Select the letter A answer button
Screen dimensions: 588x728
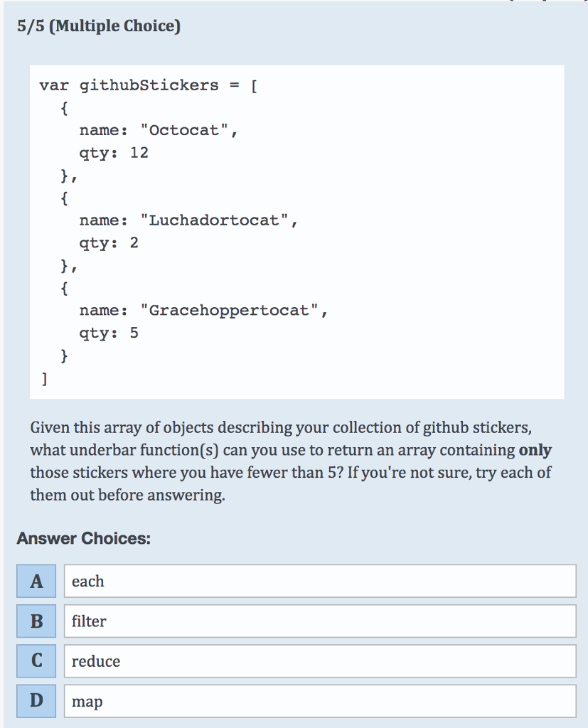[37, 582]
